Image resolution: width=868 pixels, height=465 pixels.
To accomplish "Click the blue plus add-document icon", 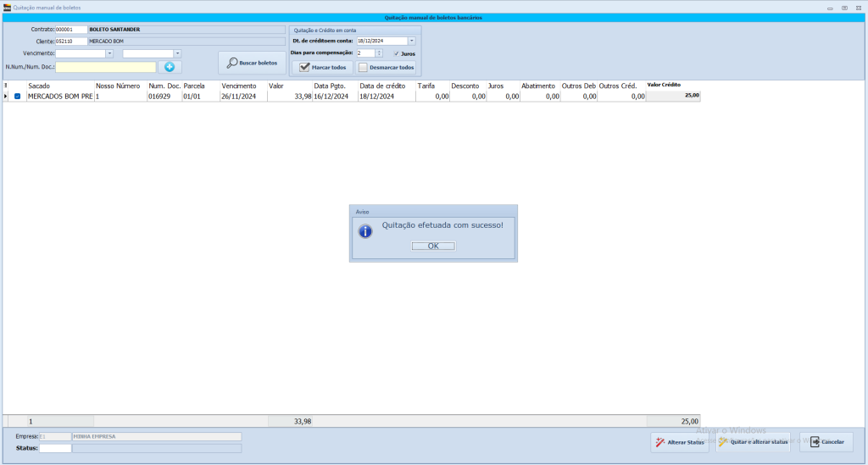I will (170, 67).
